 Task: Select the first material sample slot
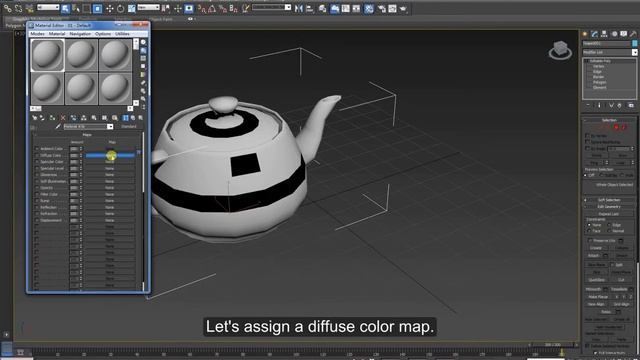click(x=48, y=55)
